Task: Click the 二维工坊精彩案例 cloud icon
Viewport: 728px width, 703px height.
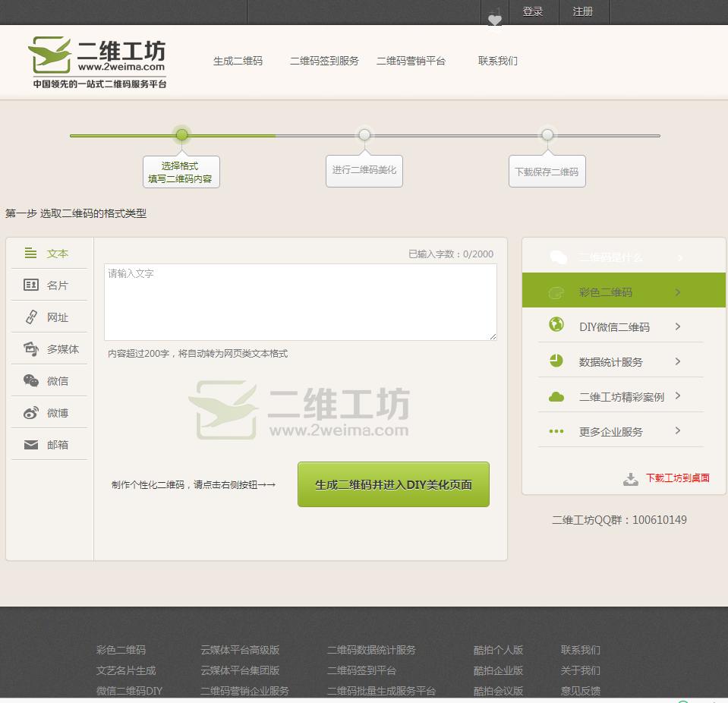Action: (556, 397)
